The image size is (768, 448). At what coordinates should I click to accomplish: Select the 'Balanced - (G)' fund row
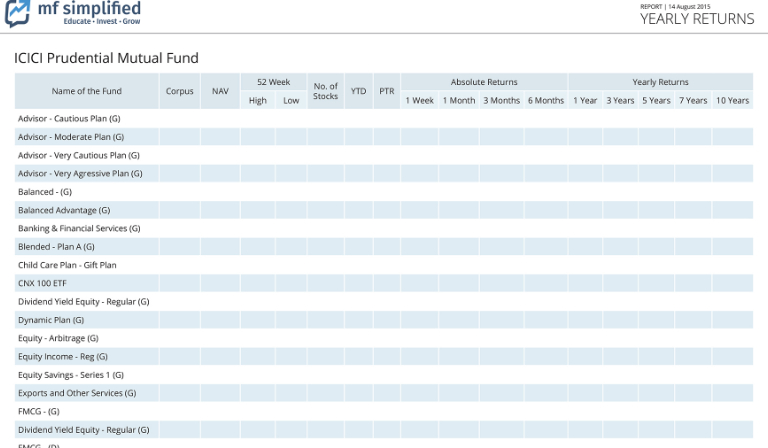[384, 192]
